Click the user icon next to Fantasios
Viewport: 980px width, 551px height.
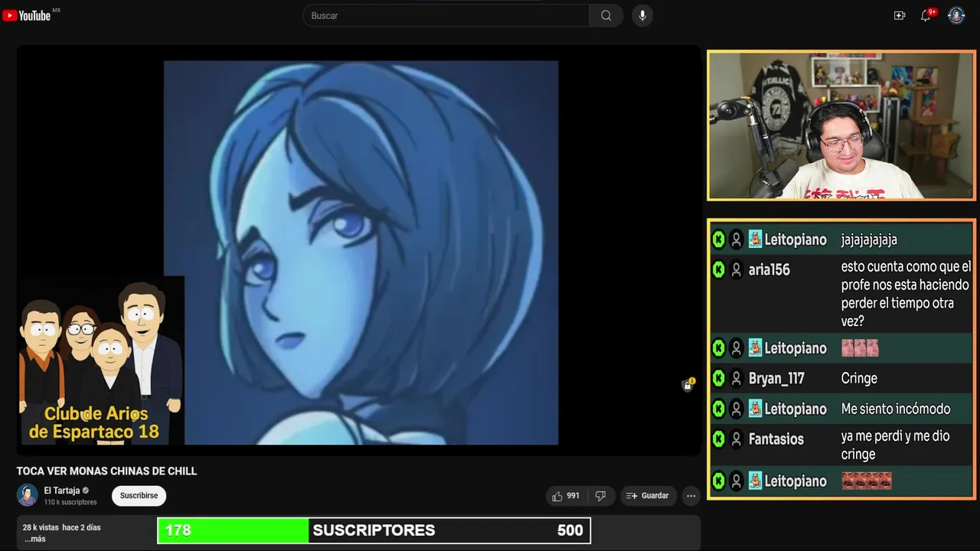737,439
